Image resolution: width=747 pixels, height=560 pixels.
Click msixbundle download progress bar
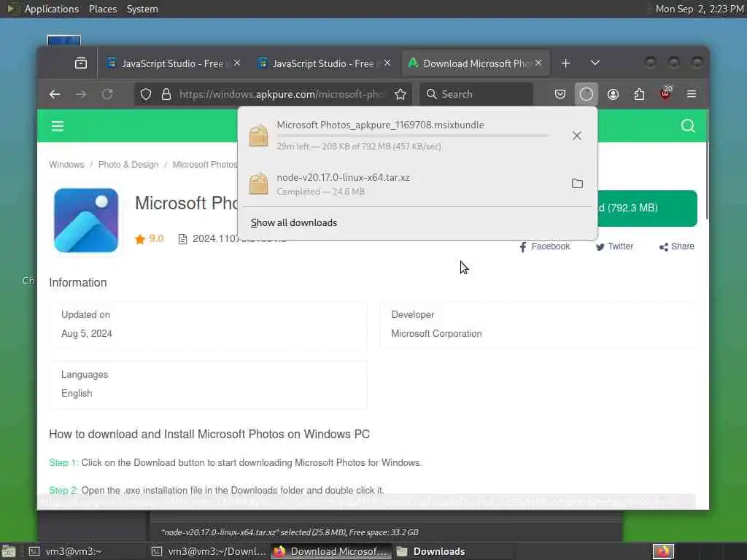click(413, 136)
